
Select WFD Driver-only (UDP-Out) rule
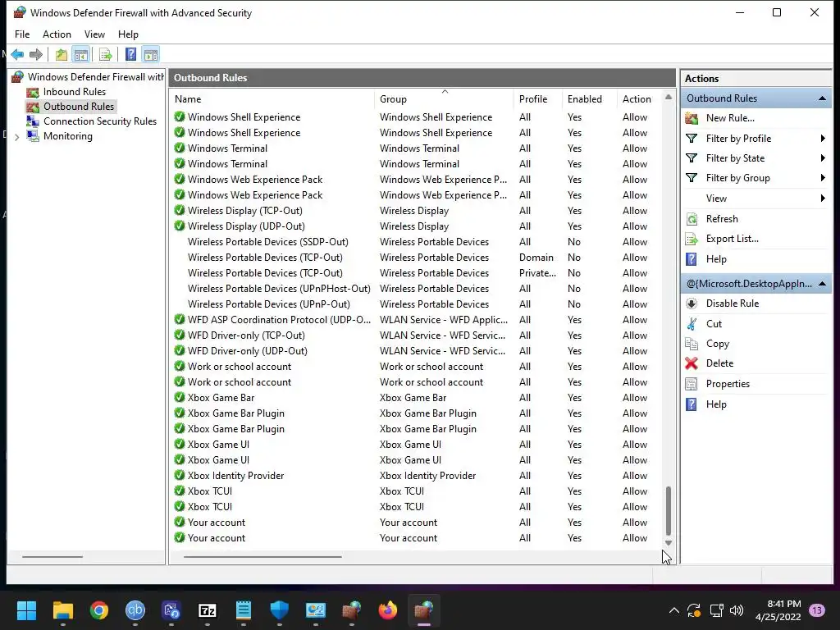(x=248, y=351)
